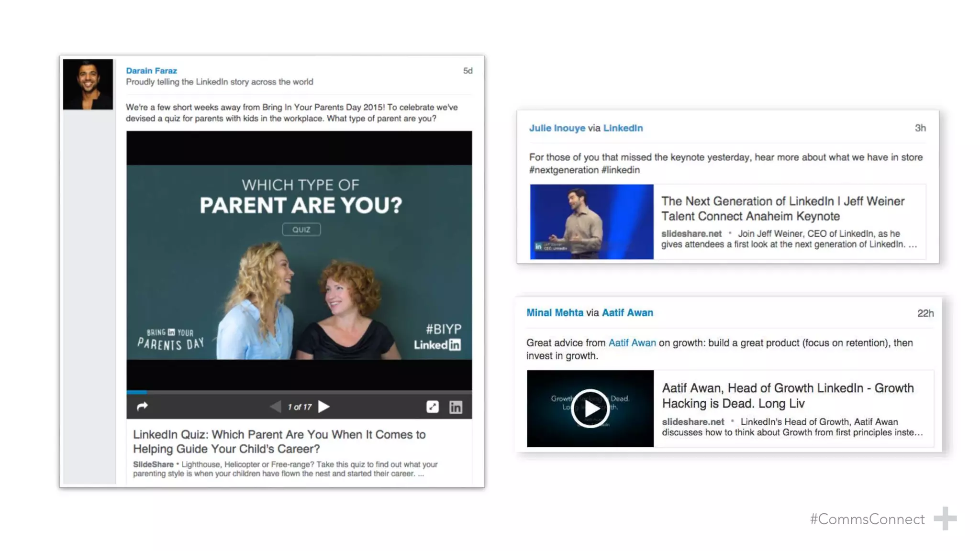Image resolution: width=980 pixels, height=551 pixels.
Task: Click LinkedIn logo icon in player bar
Action: 456,407
